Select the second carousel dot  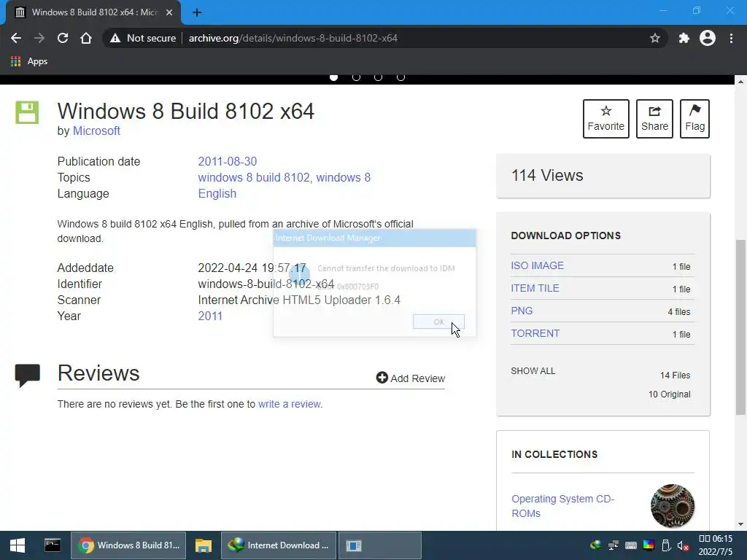pyautogui.click(x=356, y=77)
